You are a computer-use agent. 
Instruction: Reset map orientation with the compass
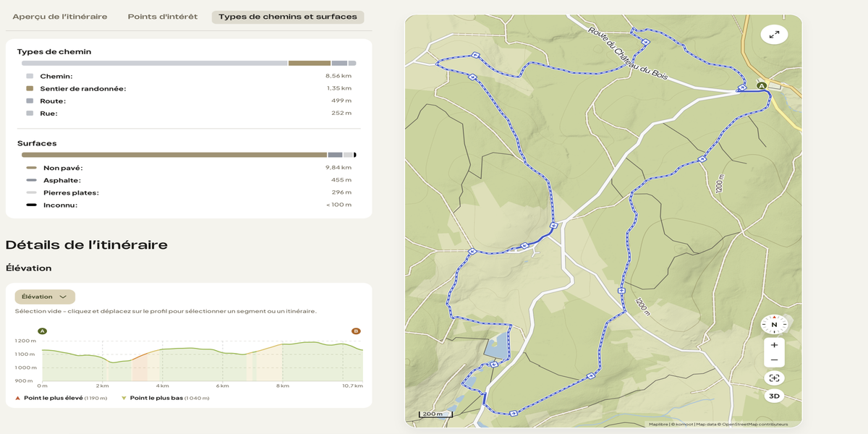click(x=774, y=325)
